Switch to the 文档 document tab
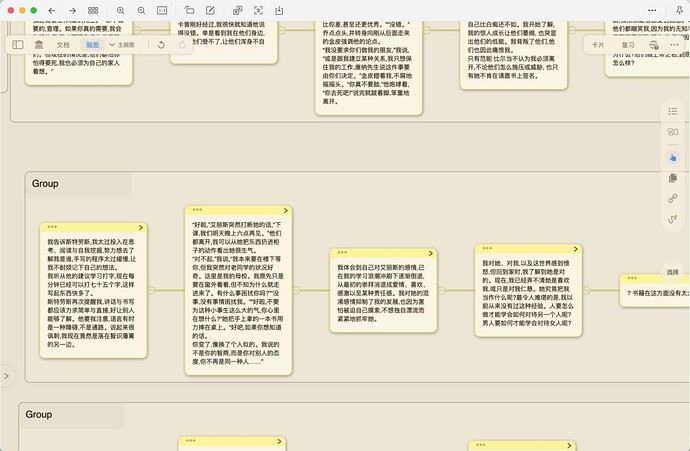 tap(63, 45)
